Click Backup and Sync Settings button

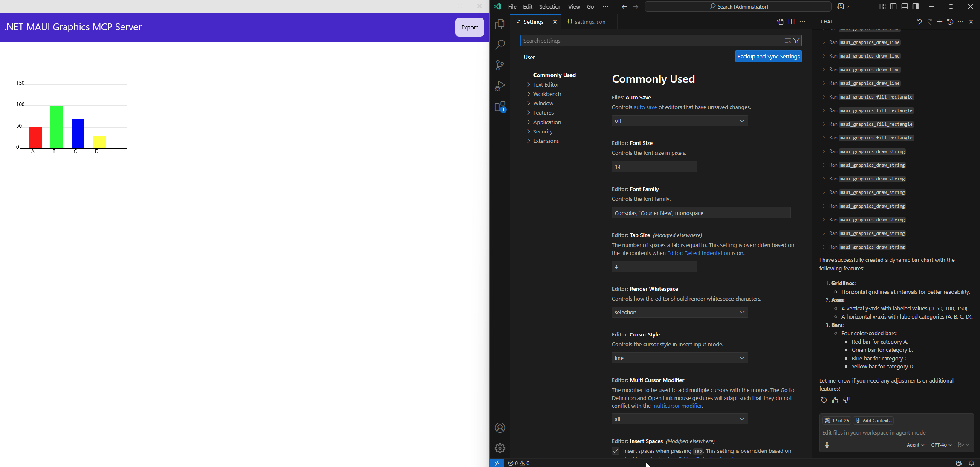pyautogui.click(x=768, y=56)
